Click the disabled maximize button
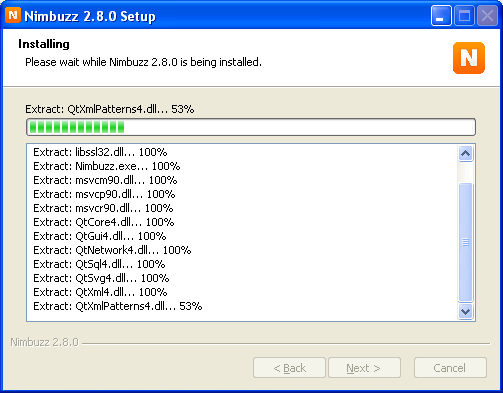Image resolution: width=503 pixels, height=393 pixels. [x=464, y=16]
